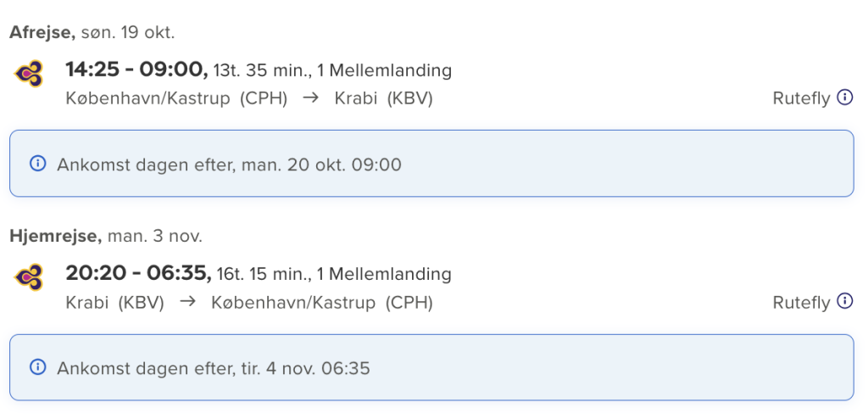
Task: Click Krabi (KBV) destination in the outbound route
Action: pyautogui.click(x=384, y=98)
